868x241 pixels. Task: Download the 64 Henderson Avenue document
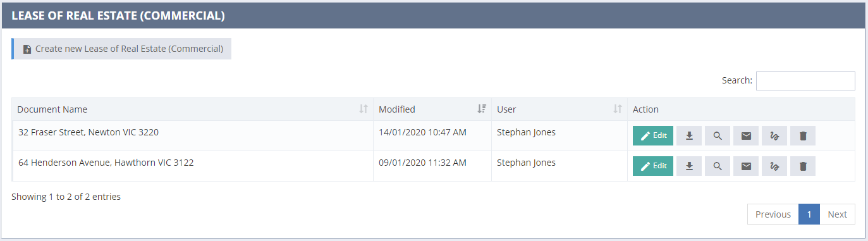click(x=689, y=166)
